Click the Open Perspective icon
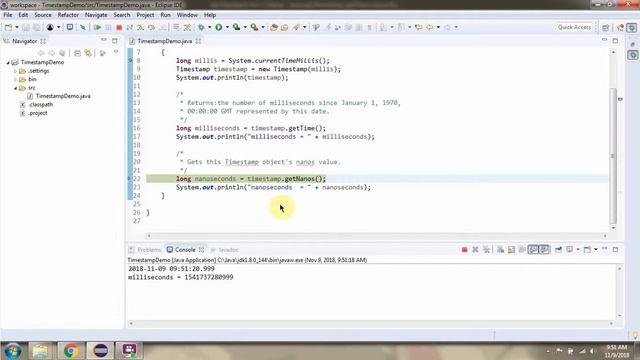The image size is (640, 360). coord(605,27)
